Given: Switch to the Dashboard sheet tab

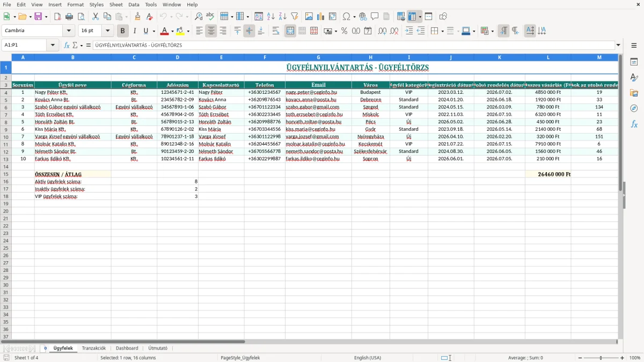Looking at the screenshot, I should (127, 348).
